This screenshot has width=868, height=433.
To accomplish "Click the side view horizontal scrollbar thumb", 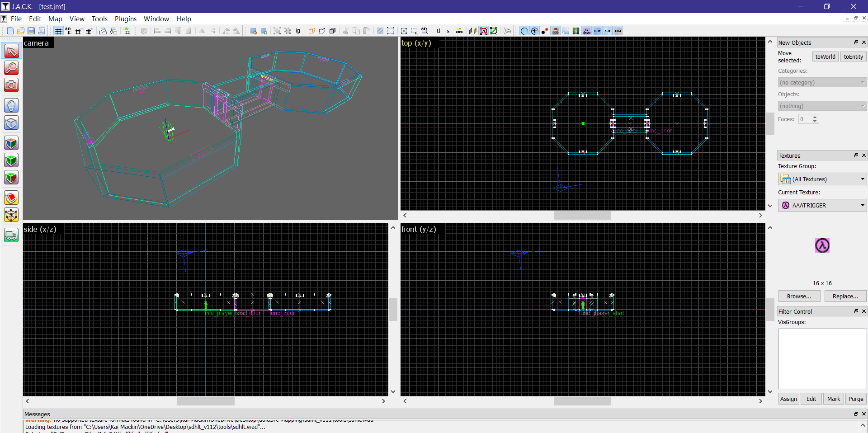I will (x=206, y=401).
